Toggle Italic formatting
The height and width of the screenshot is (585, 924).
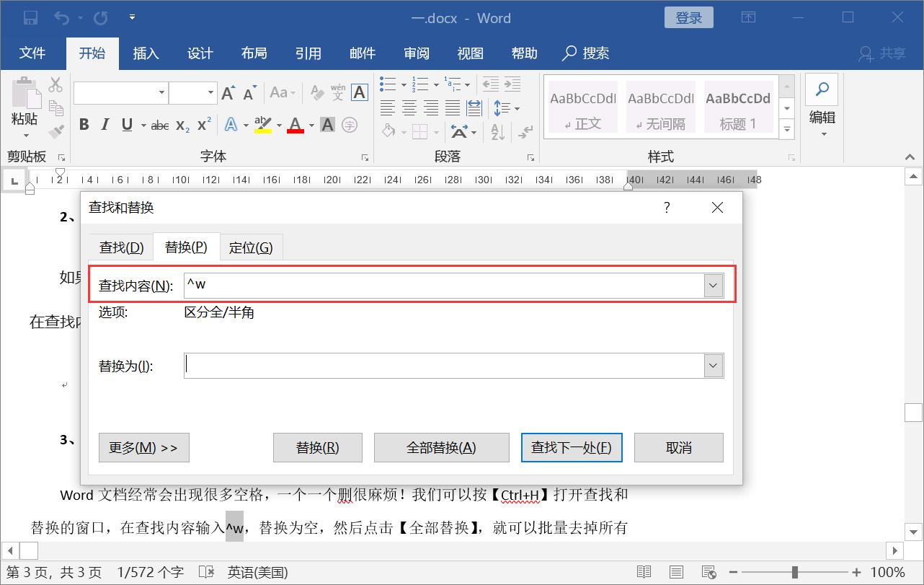coord(105,124)
